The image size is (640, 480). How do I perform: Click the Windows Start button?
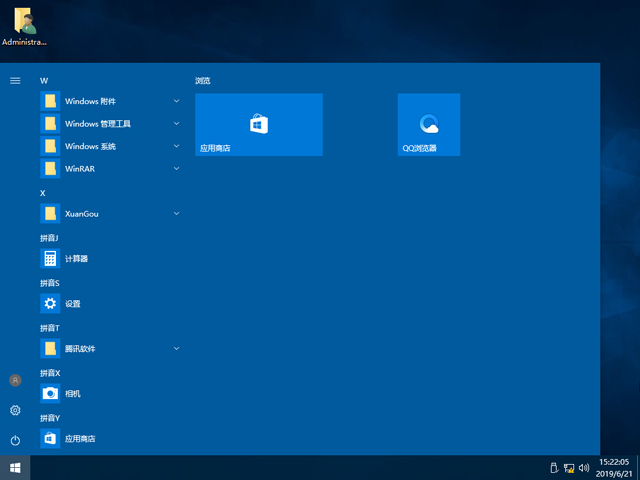(15, 467)
